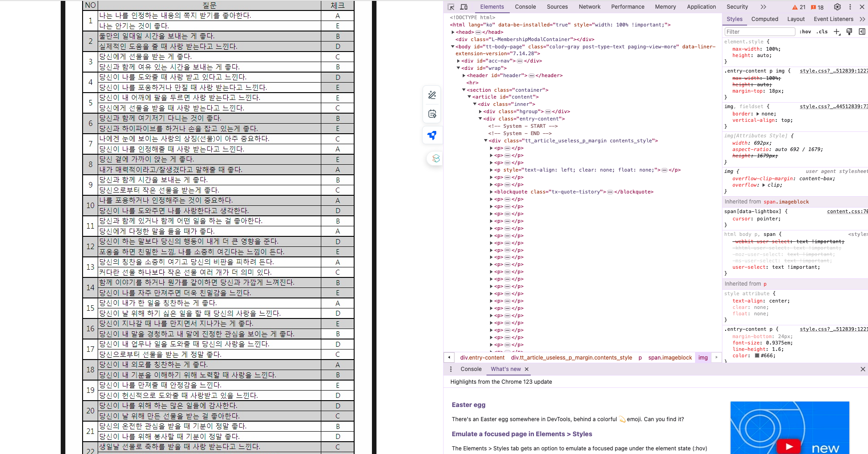Collapse the div wrap node
Screen dimensions: 868x454
[x=458, y=68]
